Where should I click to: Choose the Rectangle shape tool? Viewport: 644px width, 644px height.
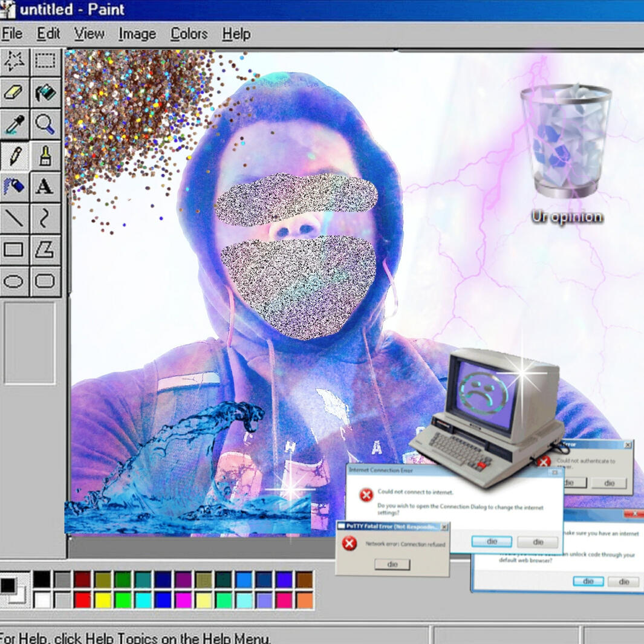coord(14,249)
